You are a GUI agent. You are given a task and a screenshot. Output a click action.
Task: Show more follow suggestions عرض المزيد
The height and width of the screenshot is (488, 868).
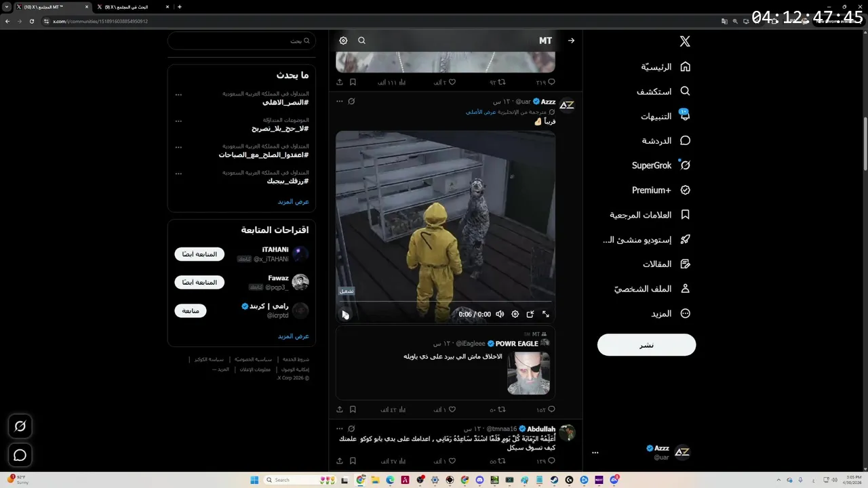coord(293,336)
